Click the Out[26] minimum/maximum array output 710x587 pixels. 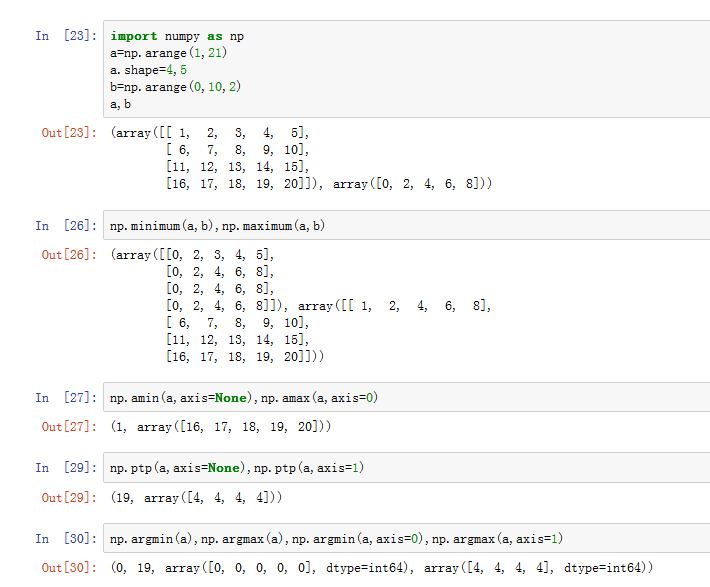(300, 305)
